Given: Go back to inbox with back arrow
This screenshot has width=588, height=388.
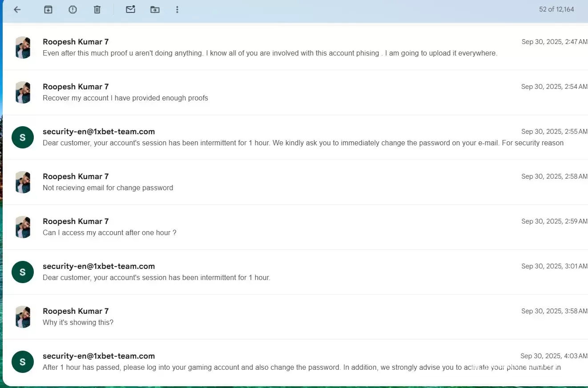Looking at the screenshot, I should coord(17,9).
